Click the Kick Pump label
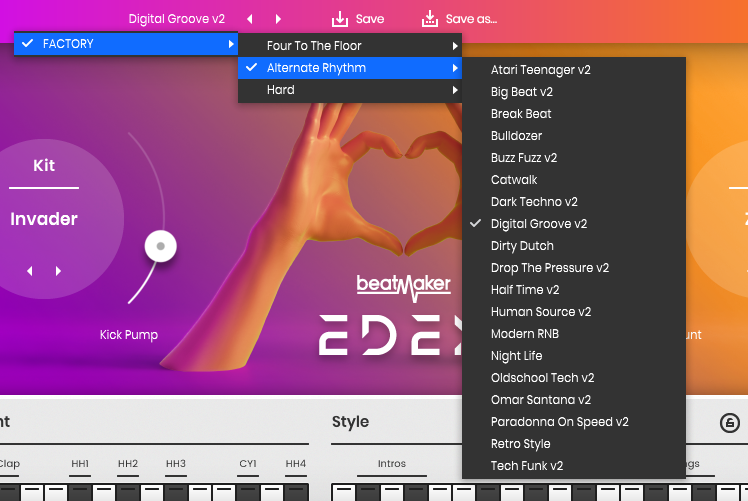Screen dimensions: 748x501 pyautogui.click(x=129, y=335)
